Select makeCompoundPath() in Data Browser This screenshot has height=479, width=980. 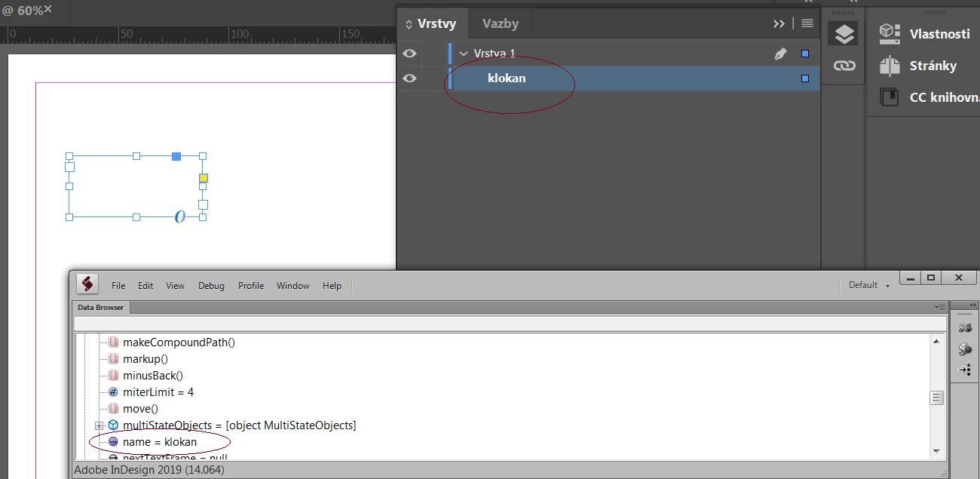[x=179, y=342]
